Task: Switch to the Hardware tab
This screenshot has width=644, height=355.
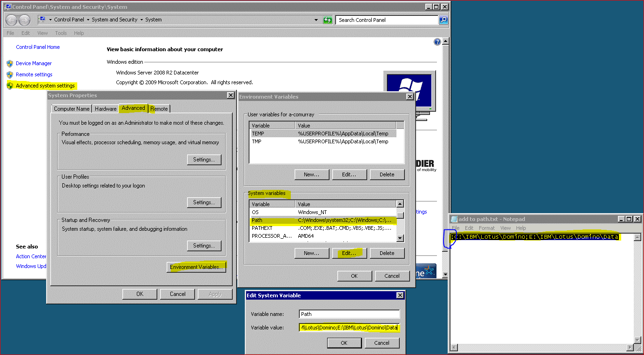Action: coord(106,109)
